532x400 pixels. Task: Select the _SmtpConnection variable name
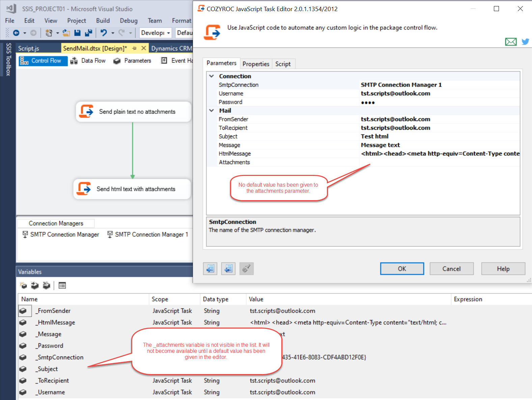(60, 357)
